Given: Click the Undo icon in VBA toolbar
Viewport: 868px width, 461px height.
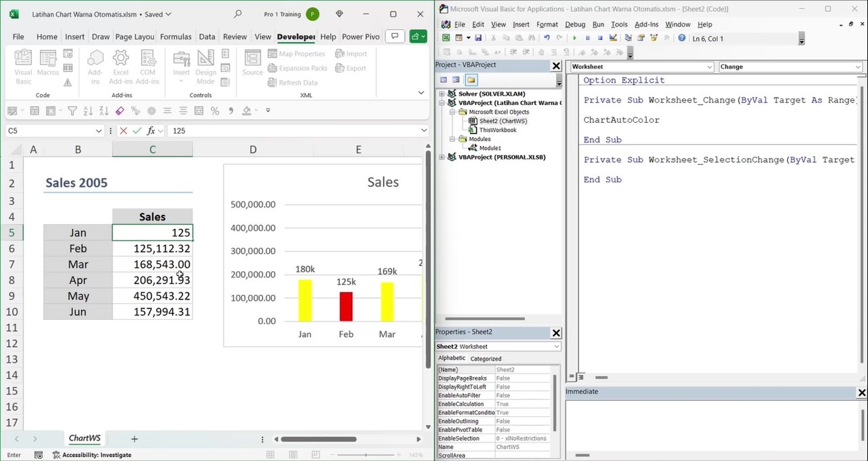Looking at the screenshot, I should click(x=547, y=39).
